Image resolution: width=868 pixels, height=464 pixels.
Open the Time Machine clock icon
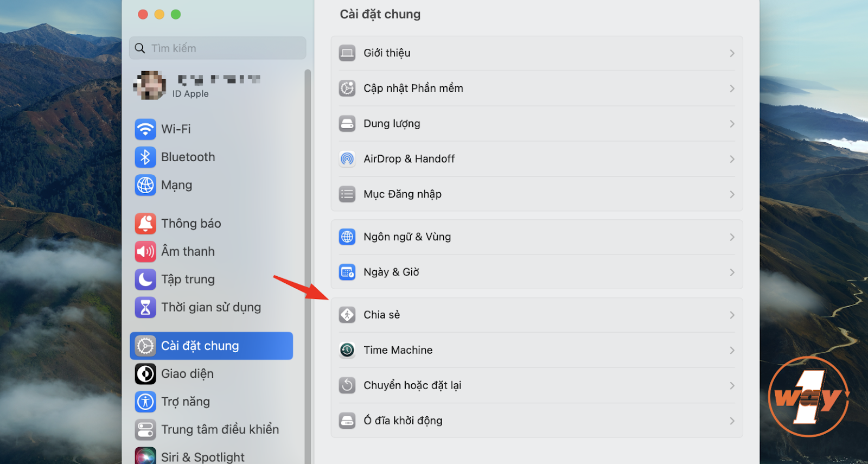click(347, 350)
